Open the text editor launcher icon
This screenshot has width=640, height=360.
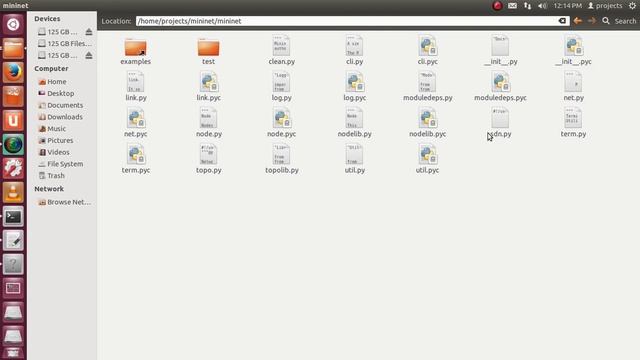point(13,240)
